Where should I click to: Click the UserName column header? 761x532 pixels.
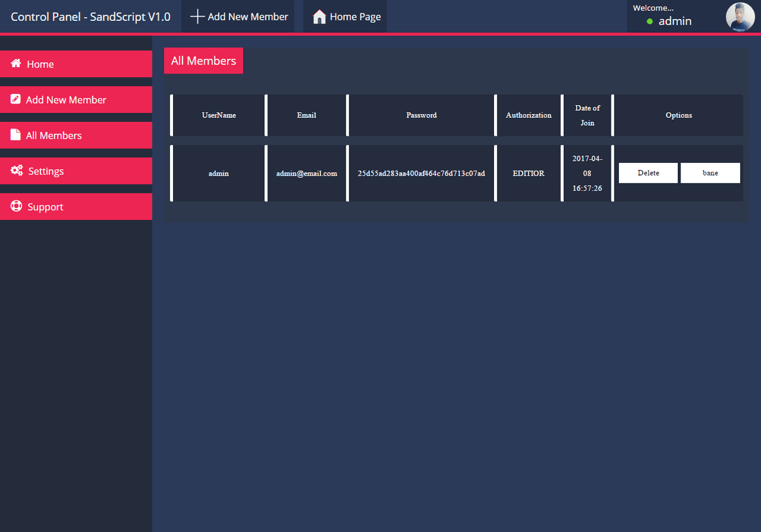click(x=219, y=115)
